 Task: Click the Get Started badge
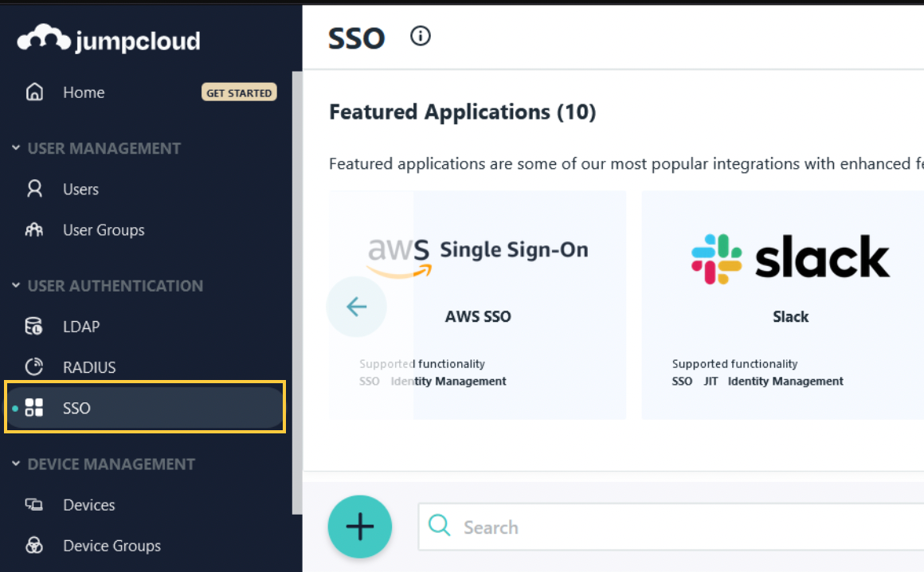(239, 92)
